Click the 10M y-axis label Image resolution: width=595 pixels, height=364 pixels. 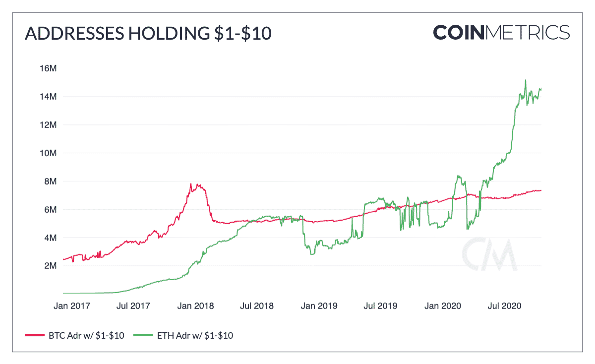click(48, 153)
